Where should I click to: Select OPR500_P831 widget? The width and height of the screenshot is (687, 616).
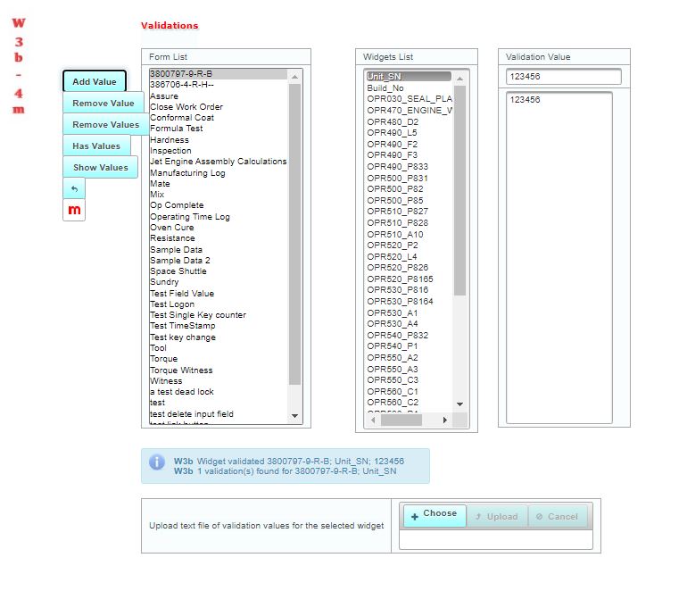point(409,178)
